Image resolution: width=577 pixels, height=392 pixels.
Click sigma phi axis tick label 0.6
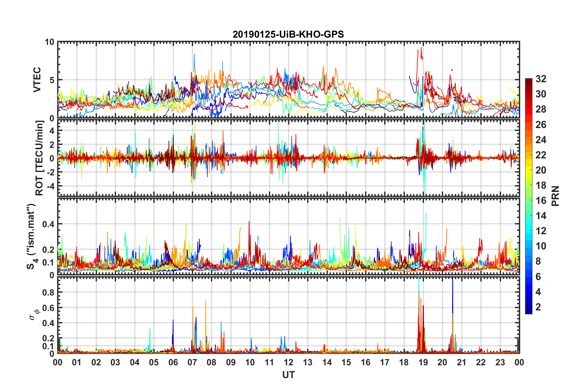tap(48, 308)
